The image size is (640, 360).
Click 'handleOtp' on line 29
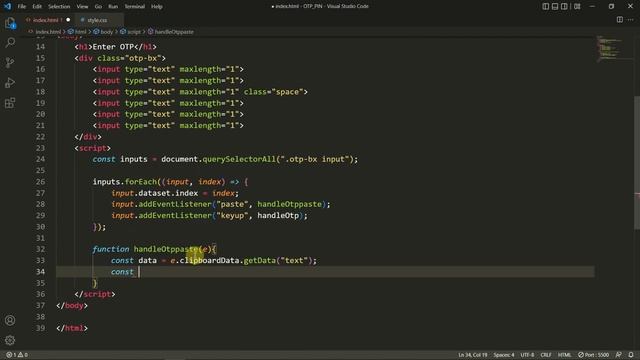(x=278, y=216)
